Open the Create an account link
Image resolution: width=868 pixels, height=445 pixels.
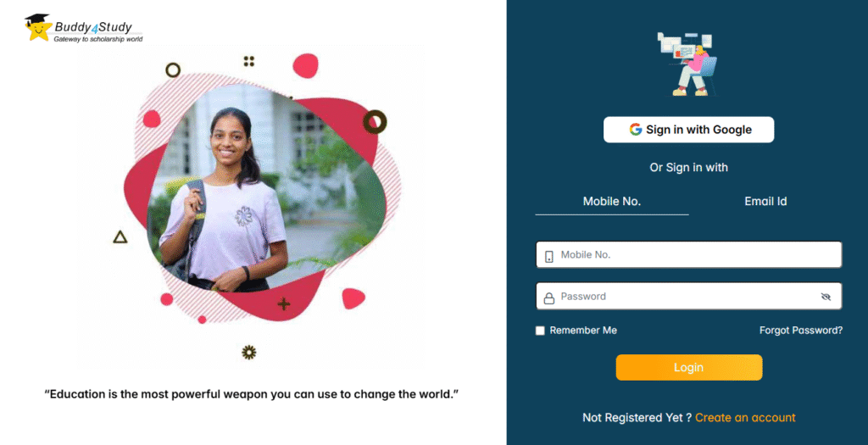(745, 418)
